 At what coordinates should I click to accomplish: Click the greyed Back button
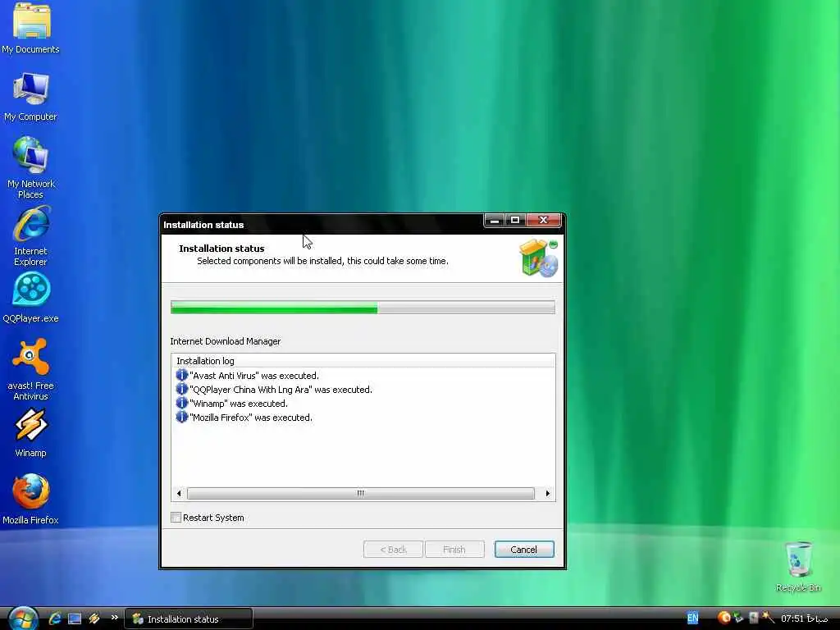tap(393, 549)
